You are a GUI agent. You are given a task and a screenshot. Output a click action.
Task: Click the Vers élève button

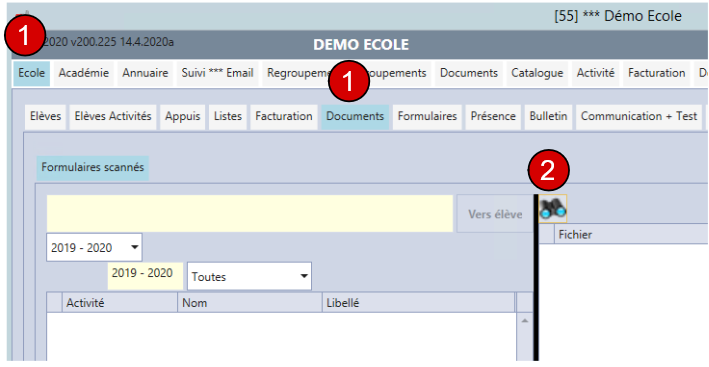(495, 214)
